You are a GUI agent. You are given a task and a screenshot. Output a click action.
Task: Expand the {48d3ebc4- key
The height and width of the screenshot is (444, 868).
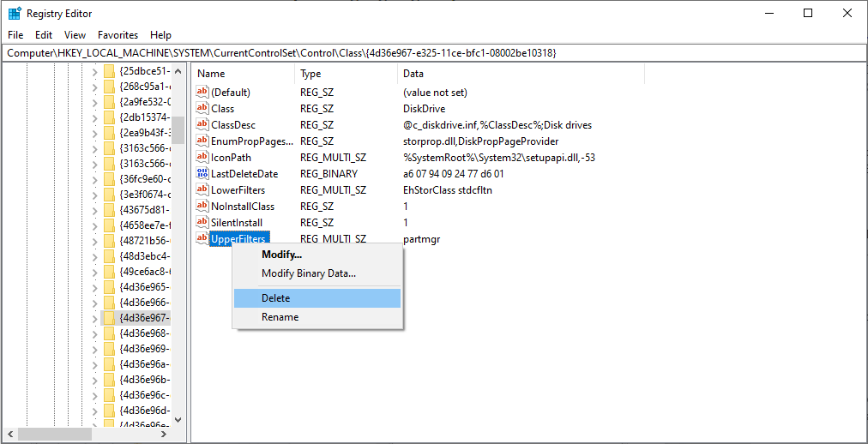[x=94, y=256]
